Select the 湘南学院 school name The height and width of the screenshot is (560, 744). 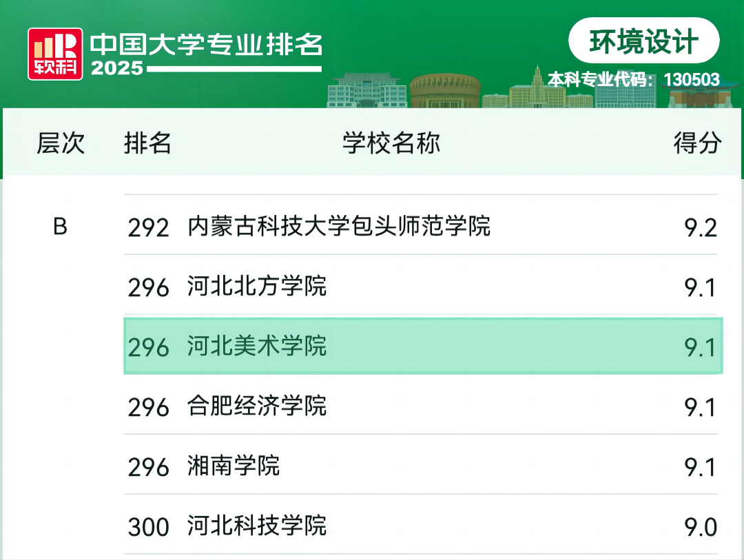234,466
